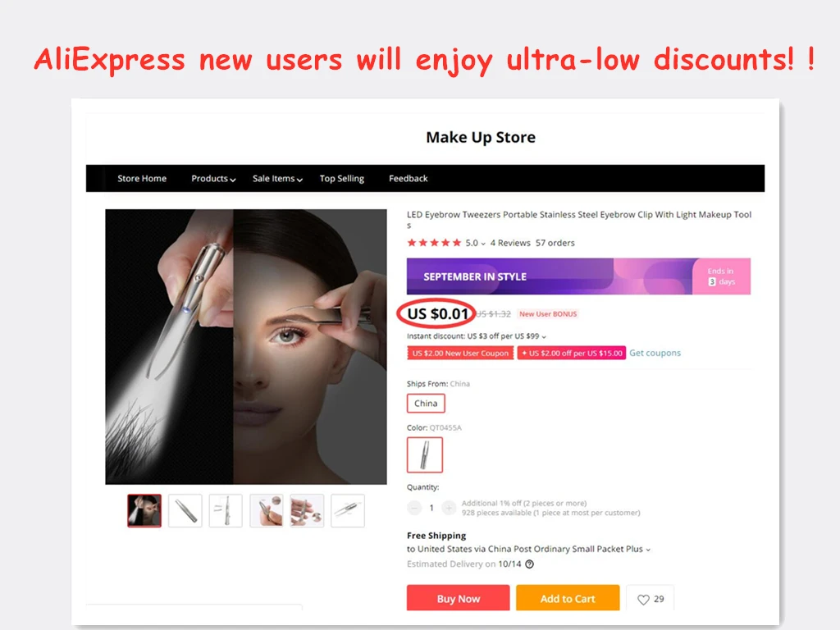Image resolution: width=840 pixels, height=630 pixels.
Task: Decrease quantity with the minus button
Action: (414, 507)
